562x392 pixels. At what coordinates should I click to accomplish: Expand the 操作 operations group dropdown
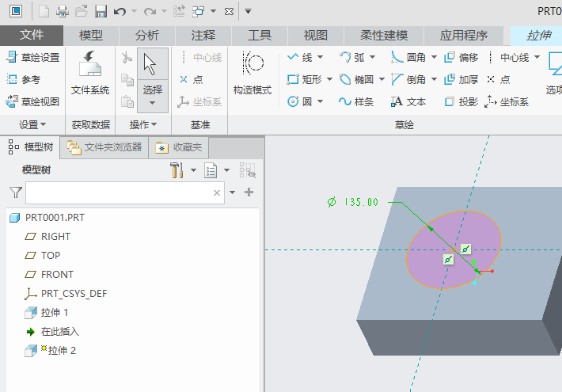pos(143,124)
